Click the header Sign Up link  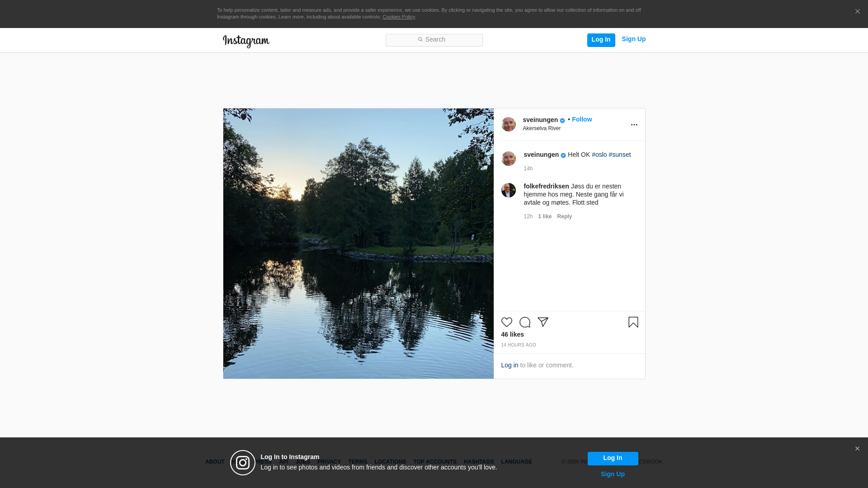pos(633,39)
